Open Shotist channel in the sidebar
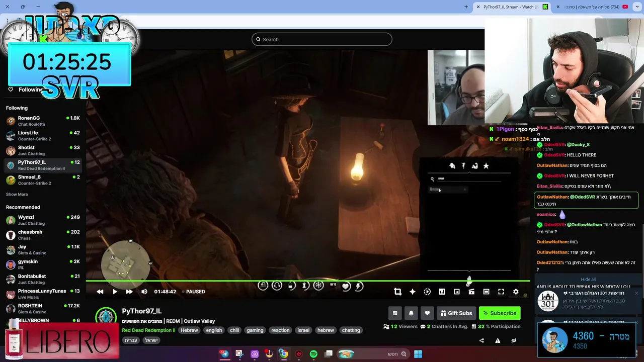Viewport: 644px width, 362px height. coord(43,150)
